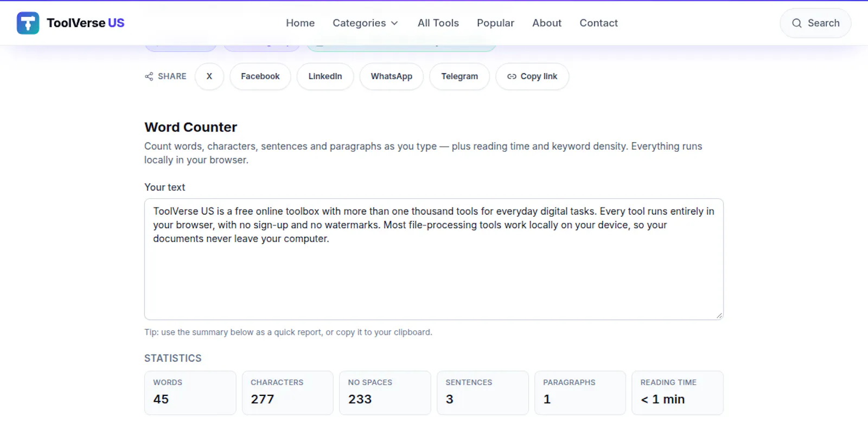The image size is (868, 422).
Task: Click the Paragraphs value 1
Action: click(547, 399)
